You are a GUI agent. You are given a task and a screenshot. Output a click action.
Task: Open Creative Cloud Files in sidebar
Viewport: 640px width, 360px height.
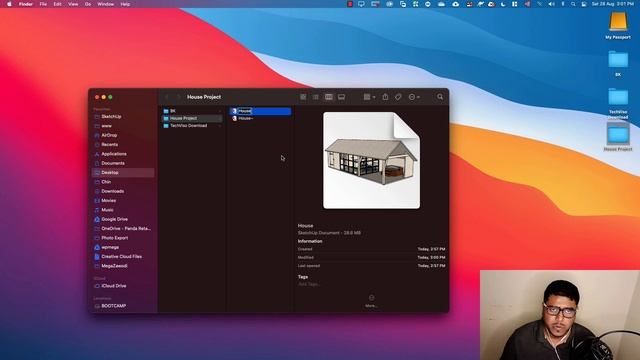(x=123, y=257)
